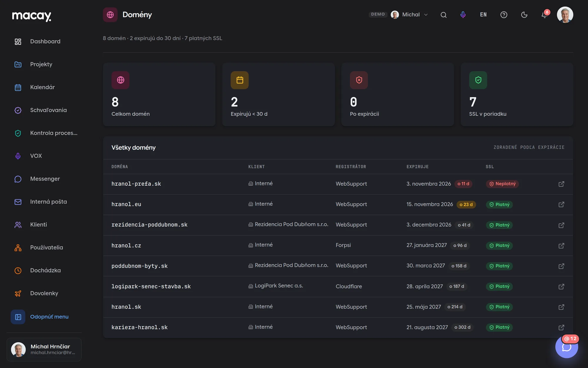Switch language with EN toggle
The height and width of the screenshot is (368, 588).
pos(483,15)
